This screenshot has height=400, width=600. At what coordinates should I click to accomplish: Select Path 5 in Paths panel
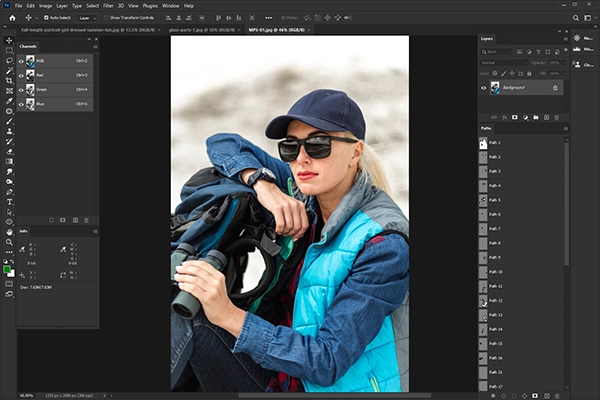pyautogui.click(x=521, y=200)
